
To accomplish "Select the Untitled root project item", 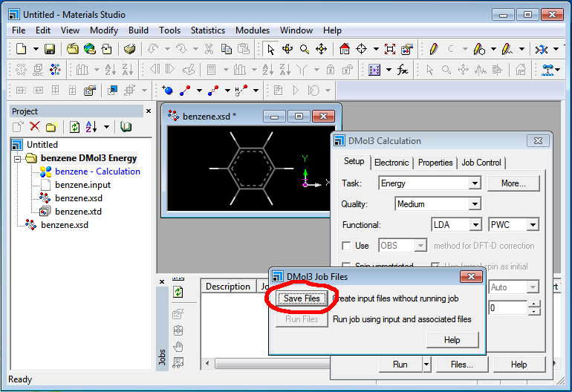I will (x=42, y=145).
